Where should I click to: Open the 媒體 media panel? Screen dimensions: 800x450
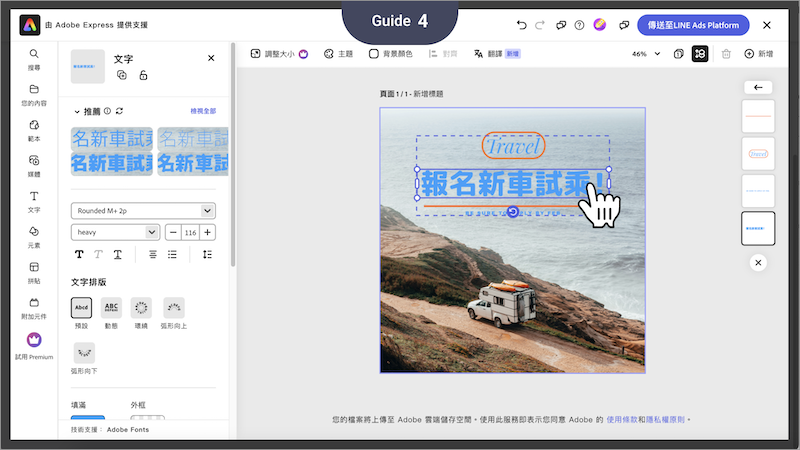click(34, 164)
